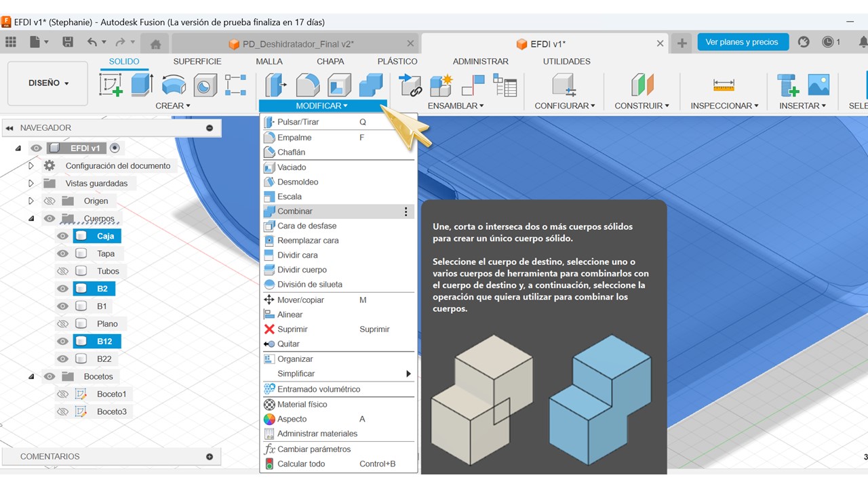Show the Tubos body via its eye icon
The height and width of the screenshot is (488, 868).
point(63,271)
